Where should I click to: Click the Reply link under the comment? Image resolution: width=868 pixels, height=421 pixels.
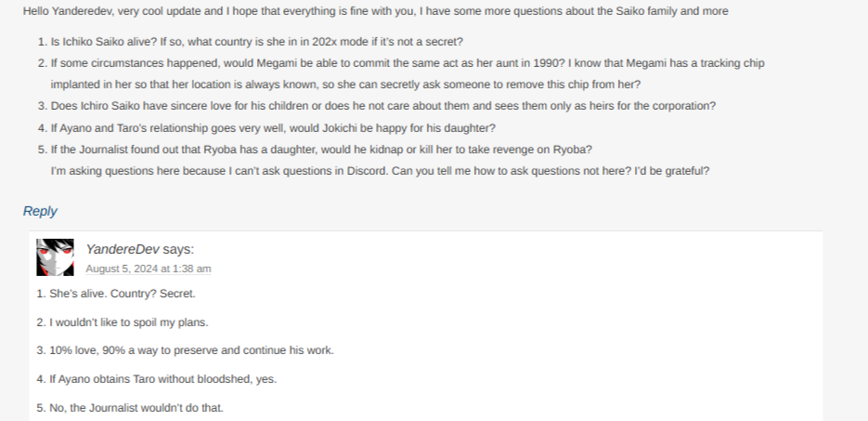click(x=40, y=211)
